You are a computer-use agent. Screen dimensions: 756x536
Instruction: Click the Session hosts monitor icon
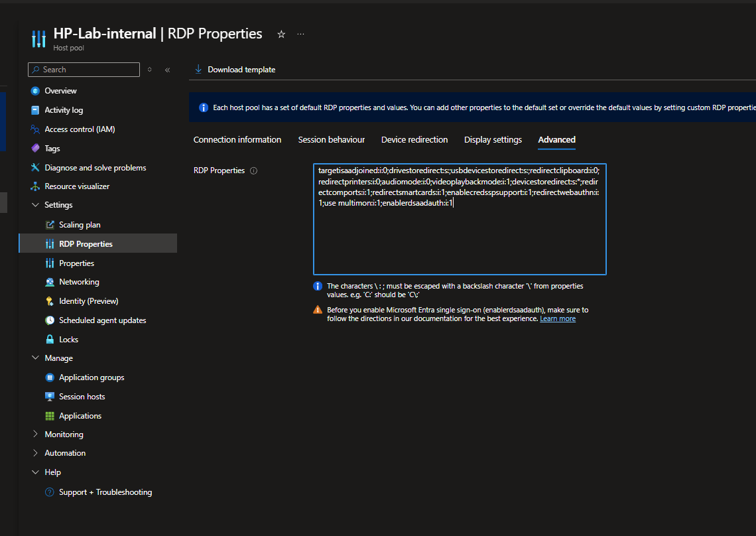coord(50,397)
